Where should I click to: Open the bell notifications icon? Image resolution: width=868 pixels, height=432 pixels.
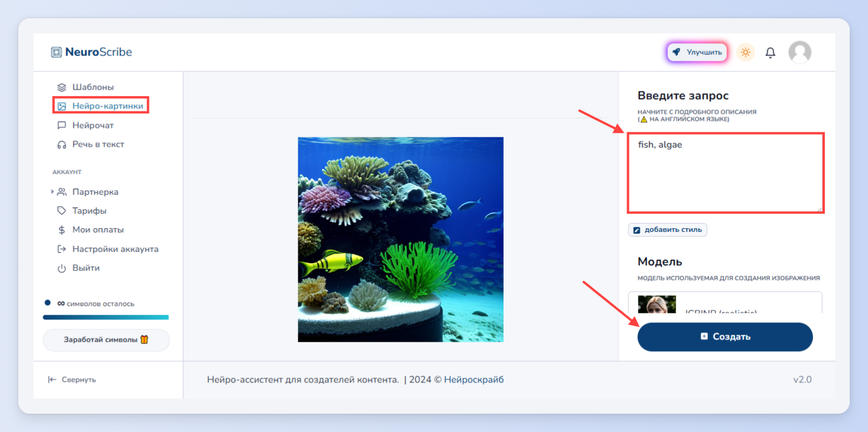[x=771, y=53]
